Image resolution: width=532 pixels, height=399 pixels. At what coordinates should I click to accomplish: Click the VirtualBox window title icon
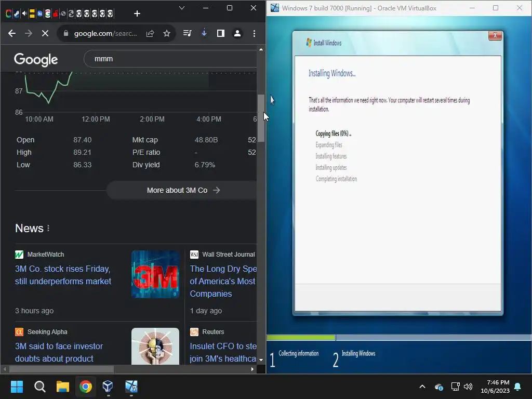[x=274, y=8]
